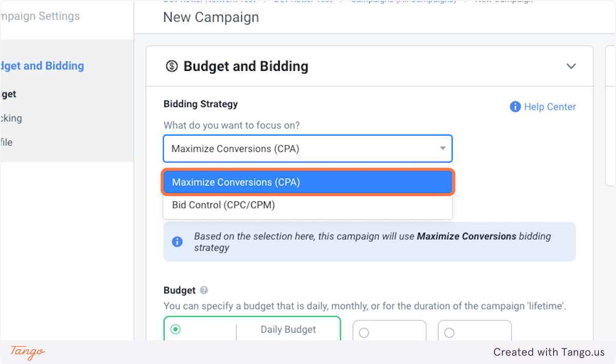Click the Help Center info icon
Image resolution: width=616 pixels, height=364 pixels.
pos(515,107)
